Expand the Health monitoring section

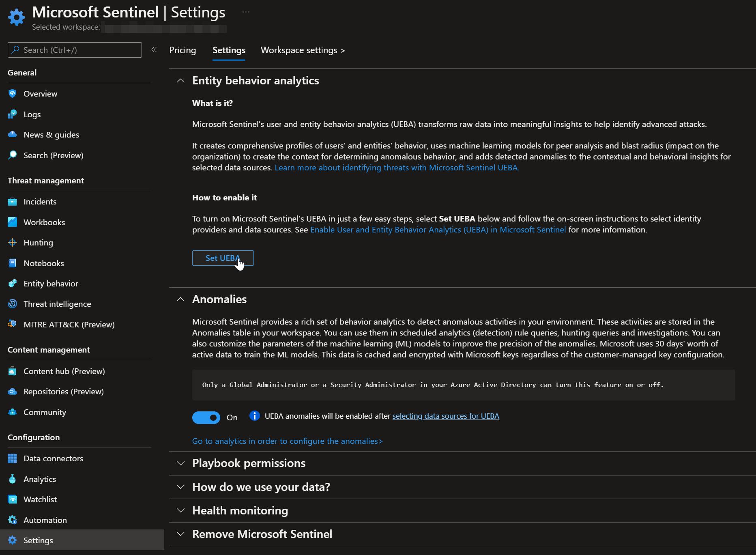pos(180,510)
